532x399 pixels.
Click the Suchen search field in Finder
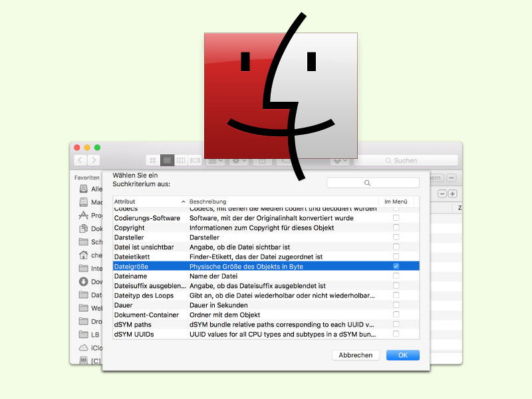coord(406,160)
